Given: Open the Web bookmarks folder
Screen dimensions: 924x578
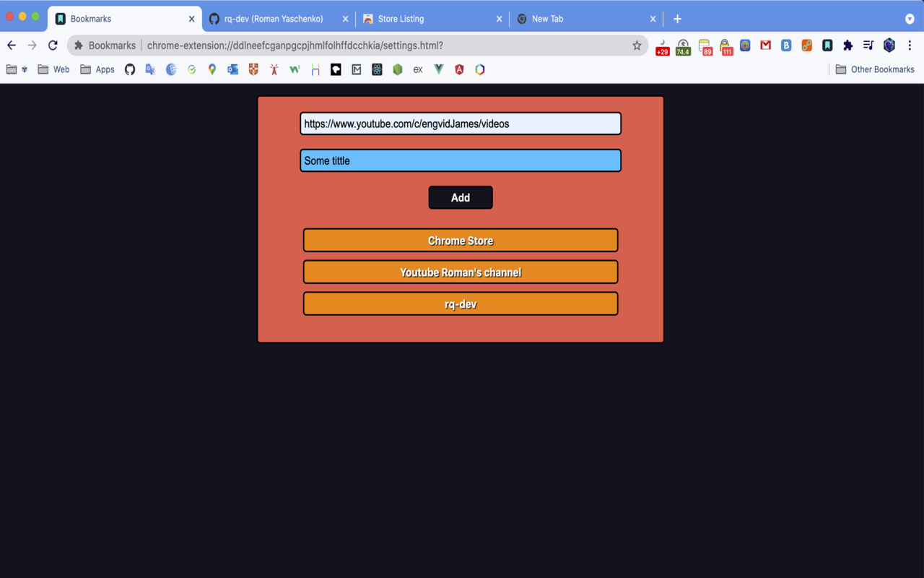Looking at the screenshot, I should tap(54, 69).
